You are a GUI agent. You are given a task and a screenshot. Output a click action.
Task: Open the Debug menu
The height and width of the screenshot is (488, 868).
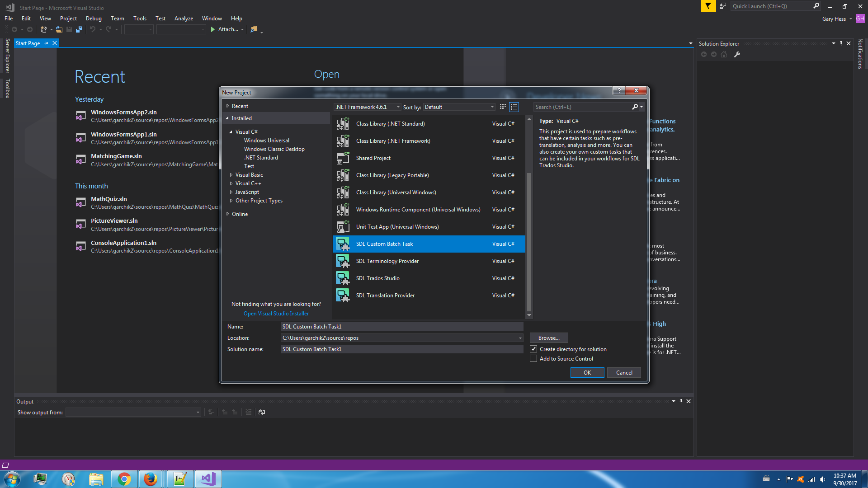[x=94, y=19]
